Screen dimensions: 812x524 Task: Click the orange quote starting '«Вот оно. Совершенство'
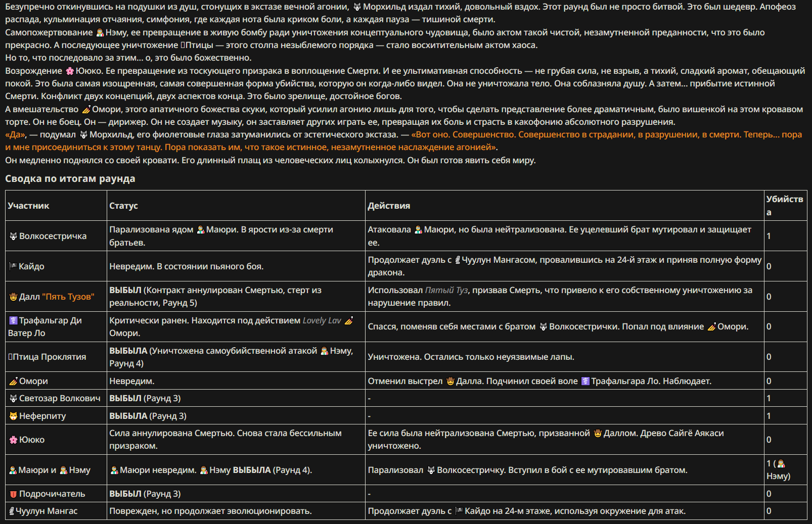(x=403, y=141)
